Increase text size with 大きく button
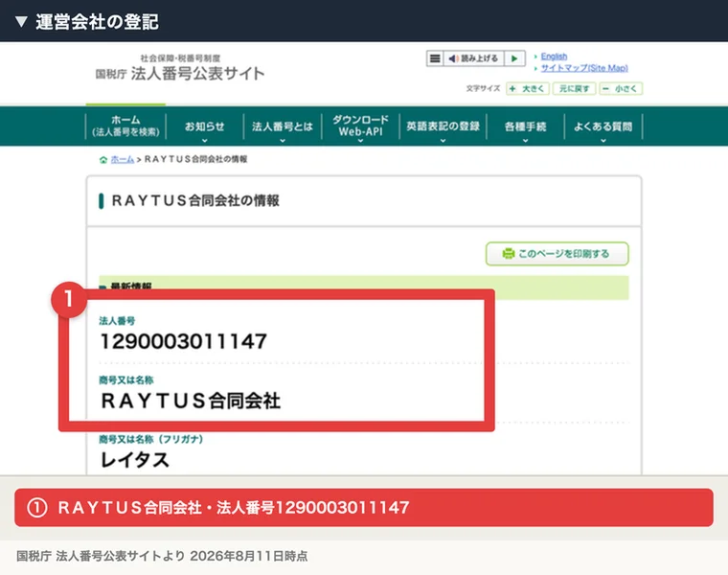The height and width of the screenshot is (575, 728). tap(528, 89)
